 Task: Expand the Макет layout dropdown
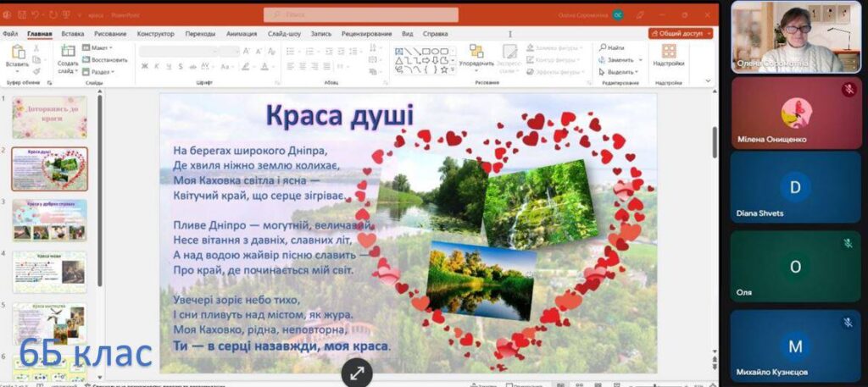click(x=101, y=48)
